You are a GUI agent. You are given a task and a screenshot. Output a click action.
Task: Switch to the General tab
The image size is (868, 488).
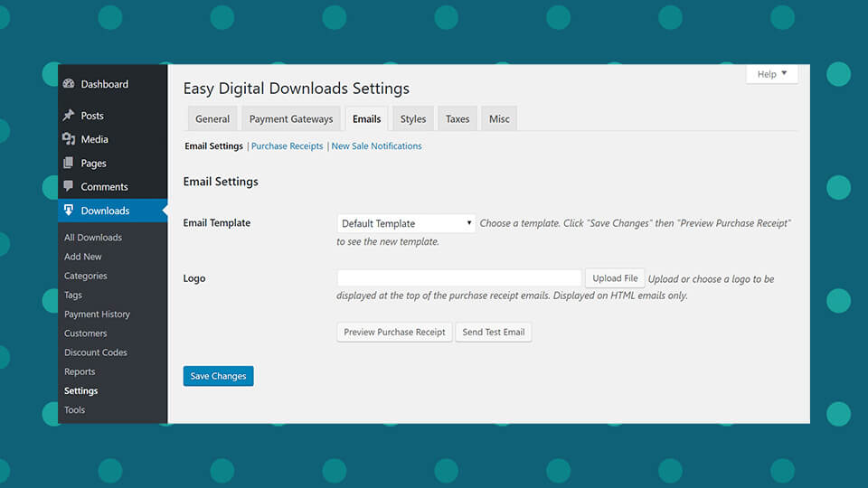pyautogui.click(x=212, y=119)
